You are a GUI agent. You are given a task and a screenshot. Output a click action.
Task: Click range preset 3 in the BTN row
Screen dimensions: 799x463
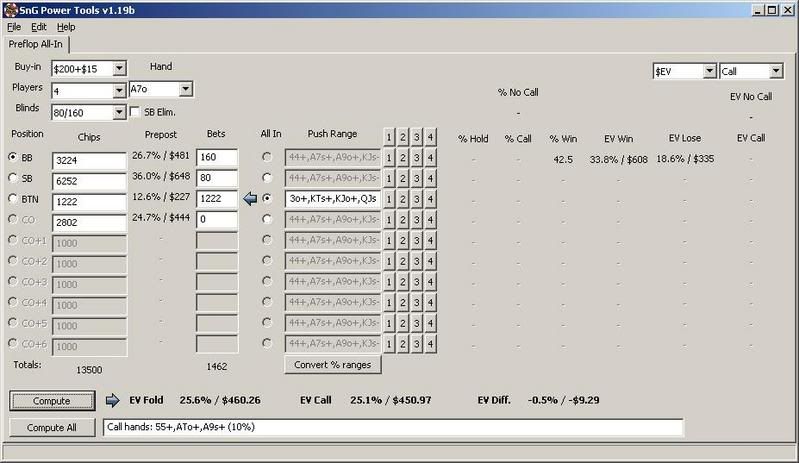click(x=416, y=199)
